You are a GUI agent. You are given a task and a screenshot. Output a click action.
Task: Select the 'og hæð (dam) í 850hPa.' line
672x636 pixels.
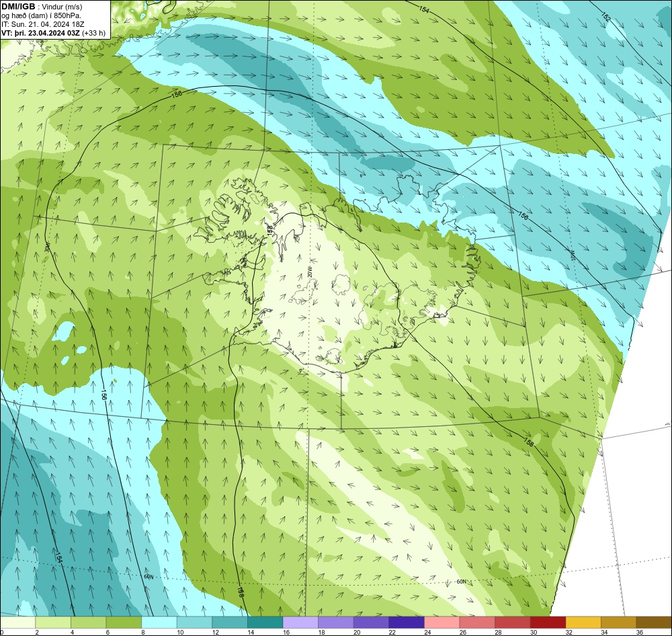coord(41,15)
